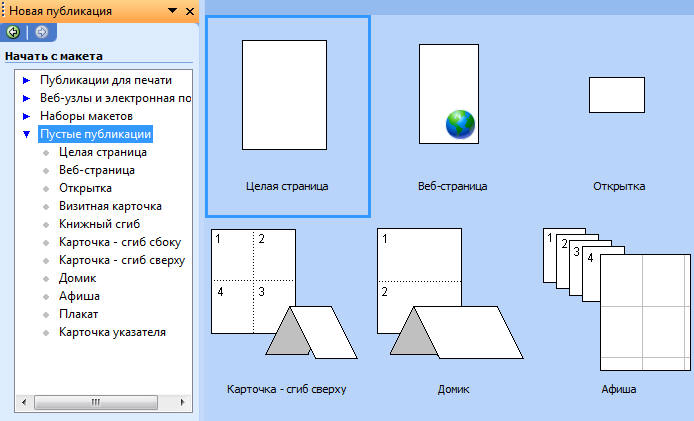Pick the Домик tent card thumbnail
The height and width of the screenshot is (421, 694).
(450, 294)
